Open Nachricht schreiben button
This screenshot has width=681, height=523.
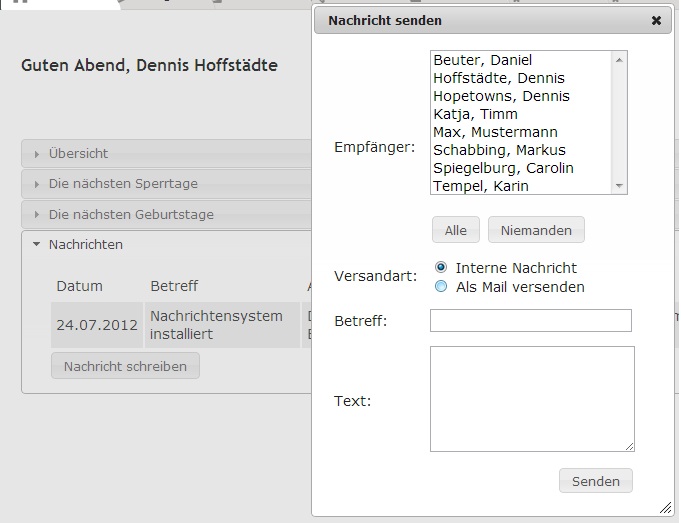(x=125, y=366)
